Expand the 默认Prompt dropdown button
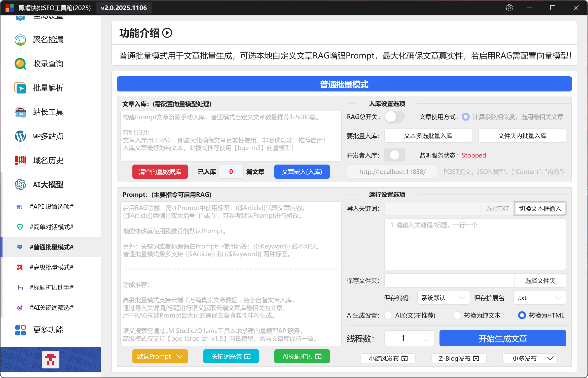588x378 pixels. click(160, 356)
